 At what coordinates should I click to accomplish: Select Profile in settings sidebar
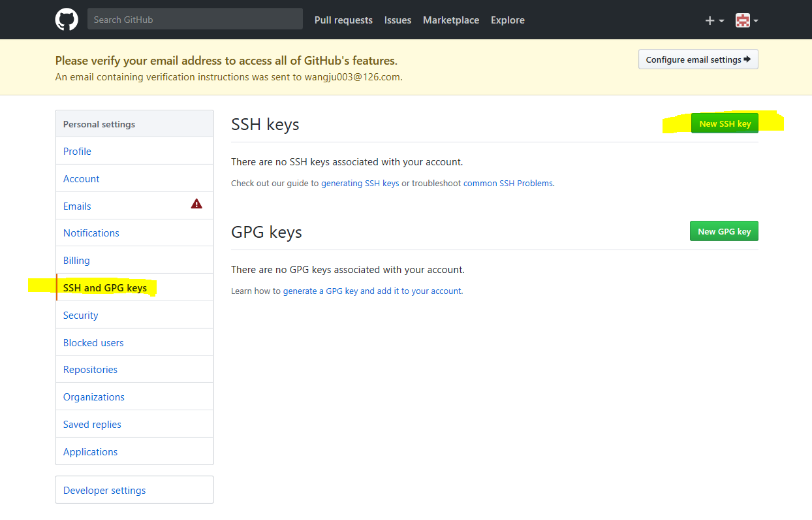[134, 151]
